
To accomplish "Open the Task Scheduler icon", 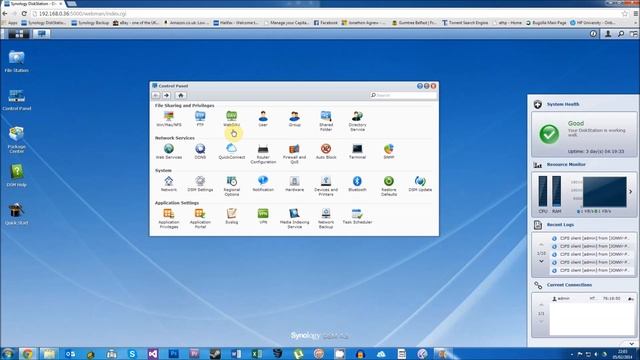I will (357, 216).
